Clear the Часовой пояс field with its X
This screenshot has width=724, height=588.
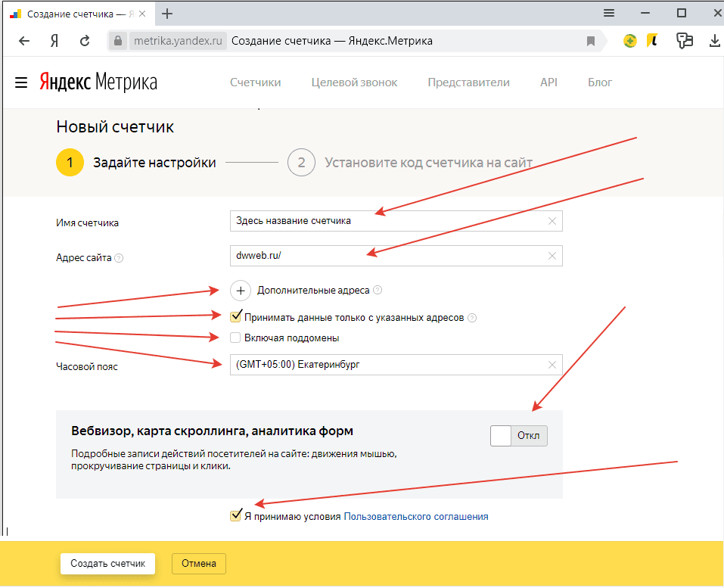(552, 365)
